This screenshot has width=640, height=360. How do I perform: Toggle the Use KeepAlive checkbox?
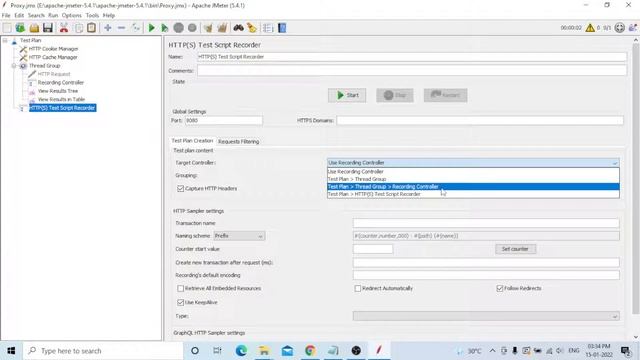[180, 302]
